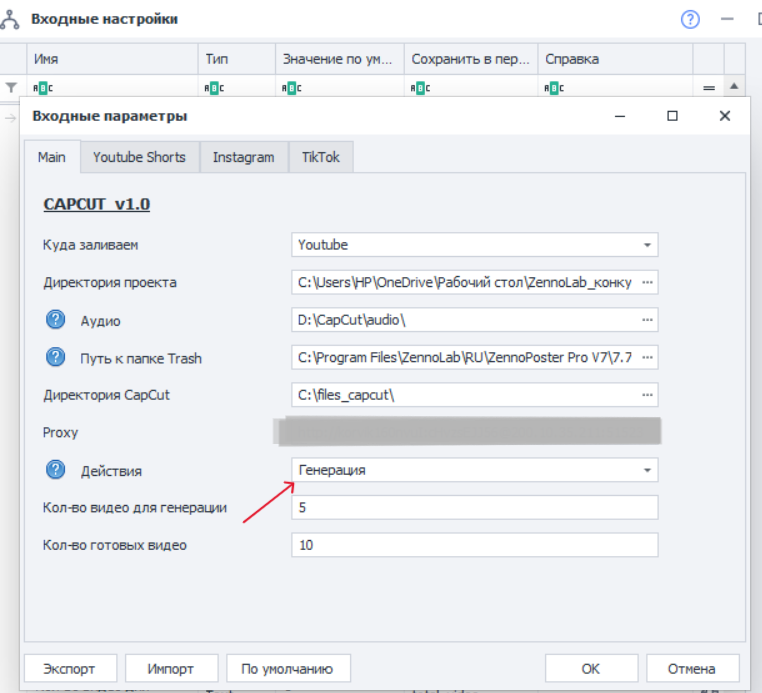This screenshot has height=693, width=762.
Task: Open help in Входные настройки title bar
Action: point(690,19)
